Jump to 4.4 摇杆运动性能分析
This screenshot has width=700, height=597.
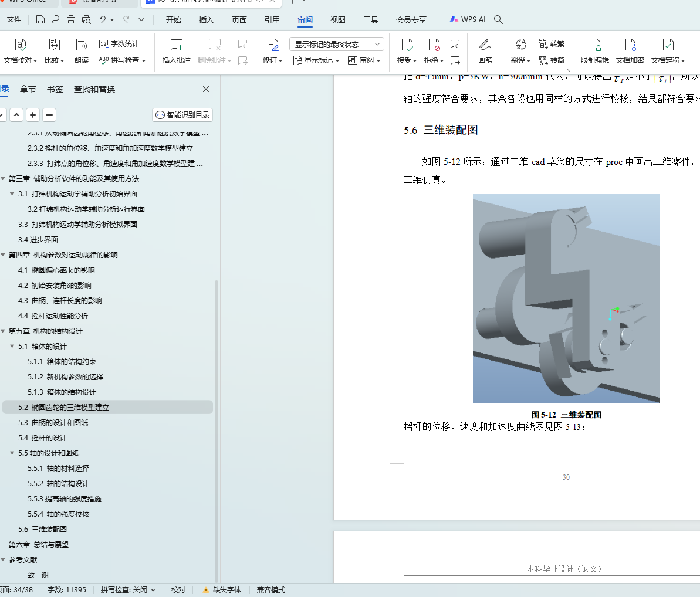(53, 316)
